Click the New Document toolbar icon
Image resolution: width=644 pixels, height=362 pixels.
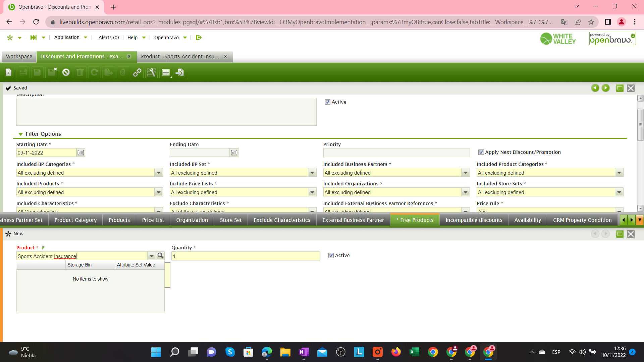9,72
